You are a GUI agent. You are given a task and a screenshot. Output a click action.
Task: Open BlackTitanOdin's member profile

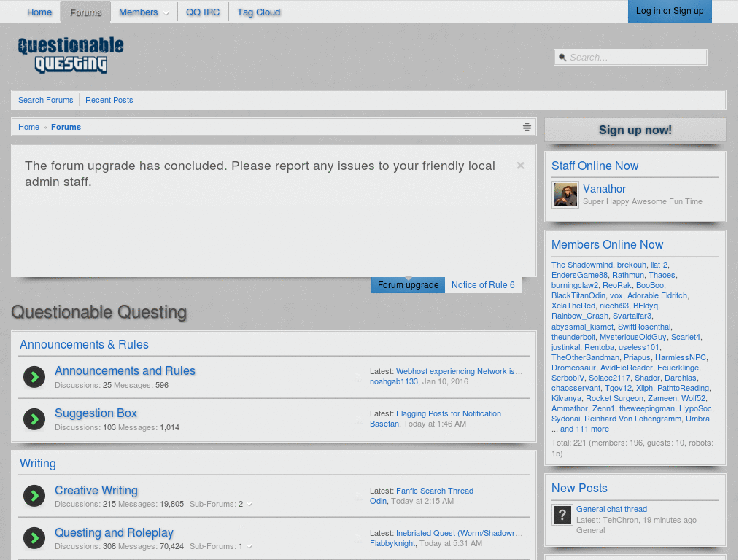pos(578,296)
